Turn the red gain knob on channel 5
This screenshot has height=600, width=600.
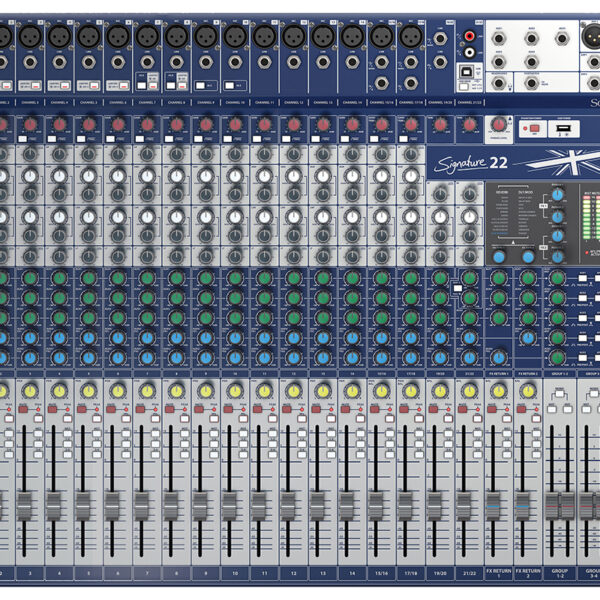(x=89, y=124)
